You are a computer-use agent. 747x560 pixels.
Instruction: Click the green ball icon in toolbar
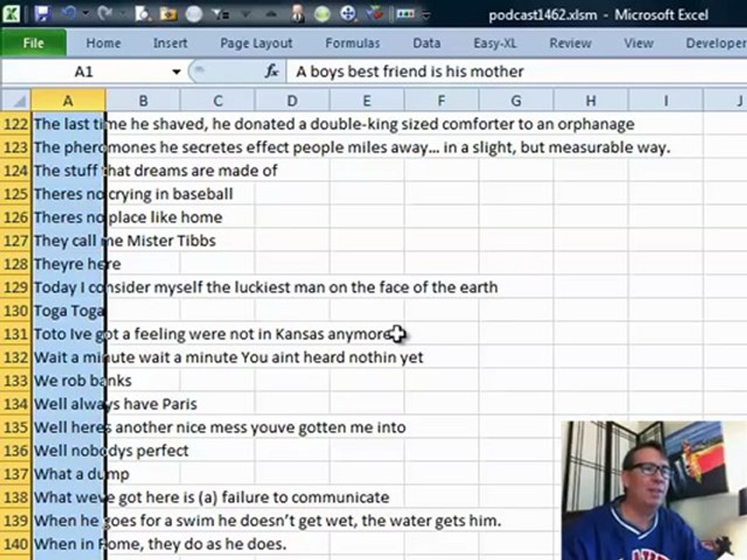click(322, 14)
